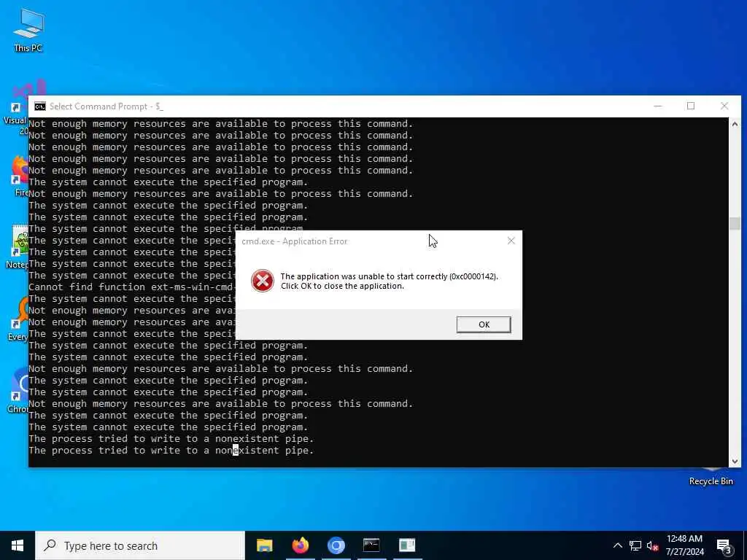The height and width of the screenshot is (560, 747).
Task: Click the 'cmd.exe - Application Error' dialog title
Action: pos(295,241)
